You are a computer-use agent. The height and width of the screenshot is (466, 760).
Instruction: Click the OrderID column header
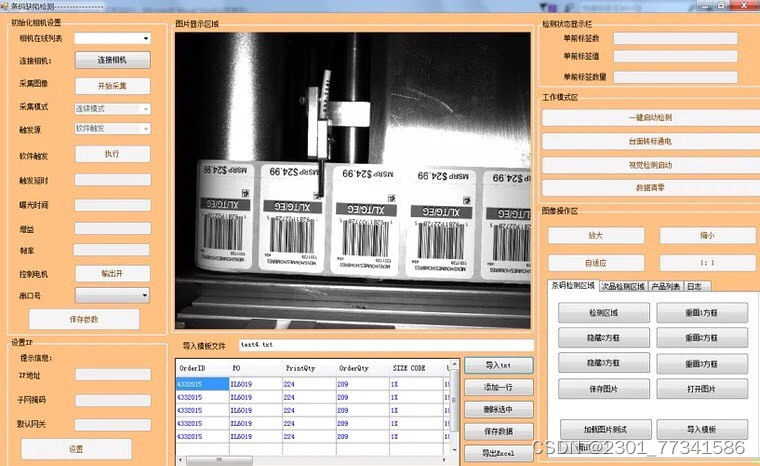coord(202,369)
